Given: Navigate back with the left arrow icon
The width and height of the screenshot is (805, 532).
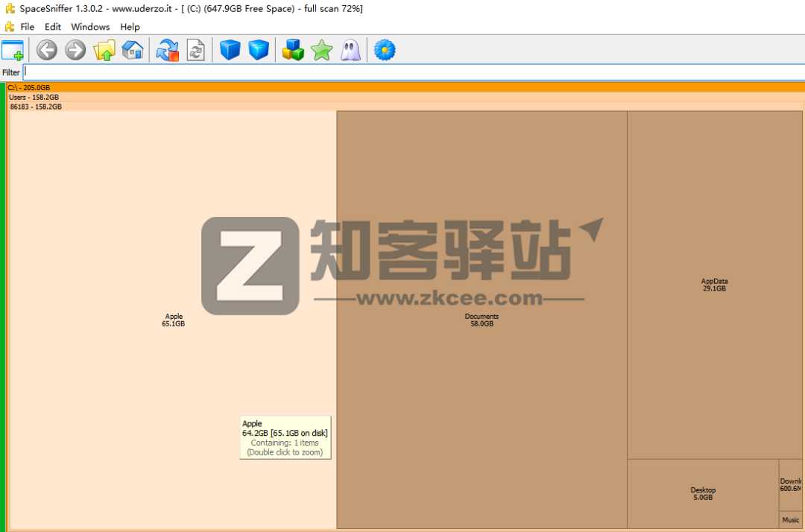Looking at the screenshot, I should [46, 50].
